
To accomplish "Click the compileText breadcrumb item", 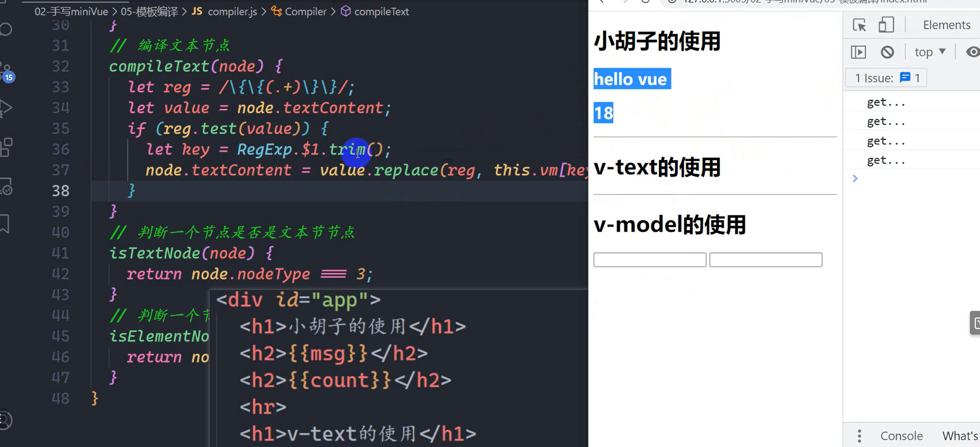I will [x=381, y=11].
